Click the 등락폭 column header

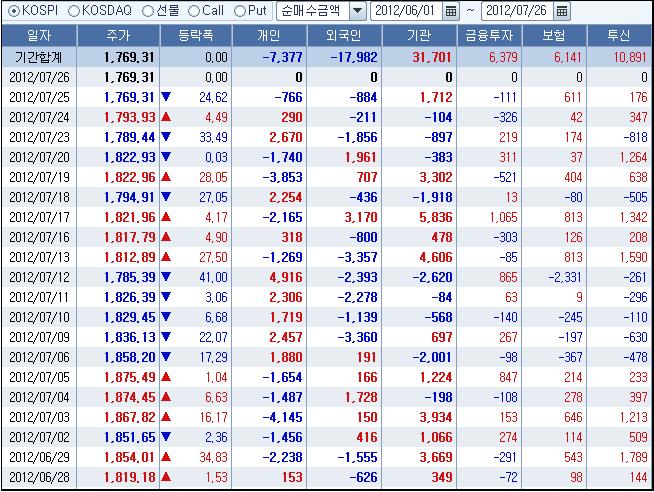click(x=196, y=35)
